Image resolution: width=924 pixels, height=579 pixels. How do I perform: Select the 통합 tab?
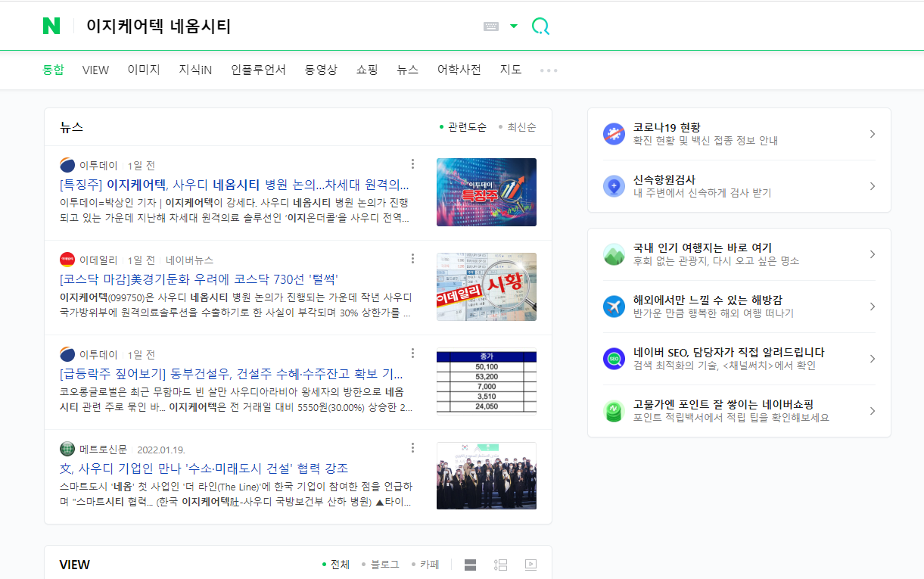[53, 70]
